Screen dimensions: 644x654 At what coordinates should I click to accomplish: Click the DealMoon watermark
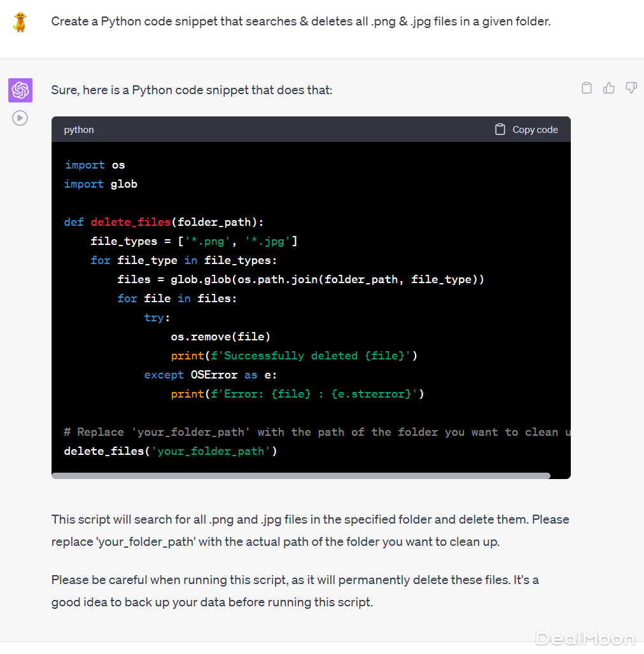(x=585, y=638)
